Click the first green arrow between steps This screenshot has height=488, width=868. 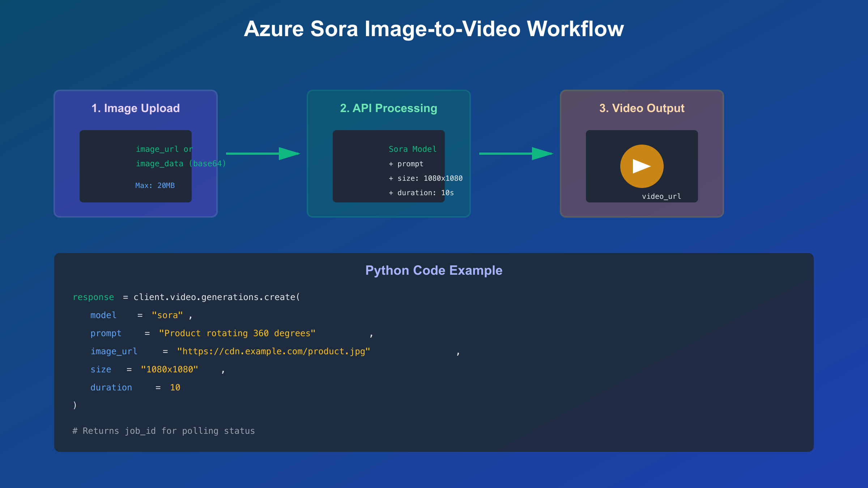click(x=263, y=154)
